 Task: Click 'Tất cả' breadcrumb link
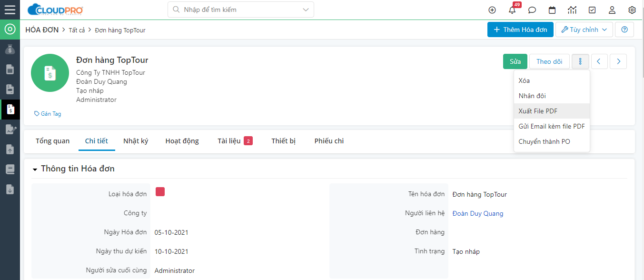[77, 30]
